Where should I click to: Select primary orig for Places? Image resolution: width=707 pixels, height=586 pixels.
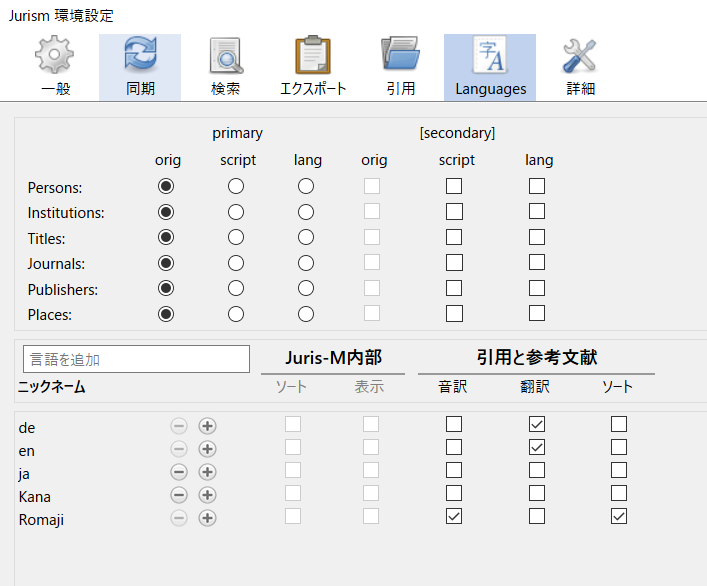[x=166, y=314]
